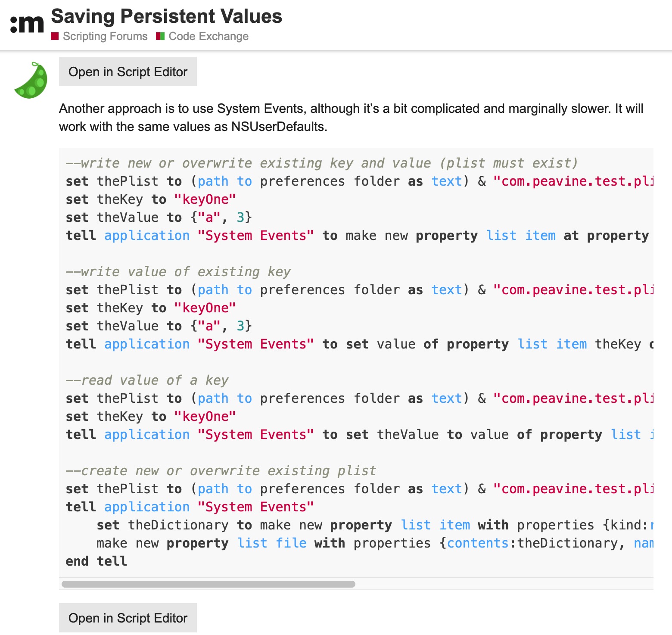
Task: Click the "--create new or overwrite existing plist" comment
Action: click(221, 471)
